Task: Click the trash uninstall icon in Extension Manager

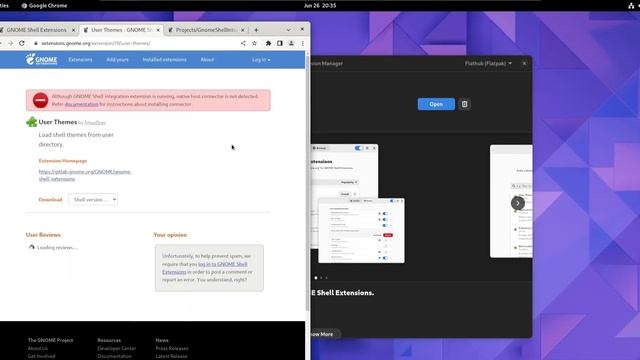Action: pyautogui.click(x=464, y=104)
